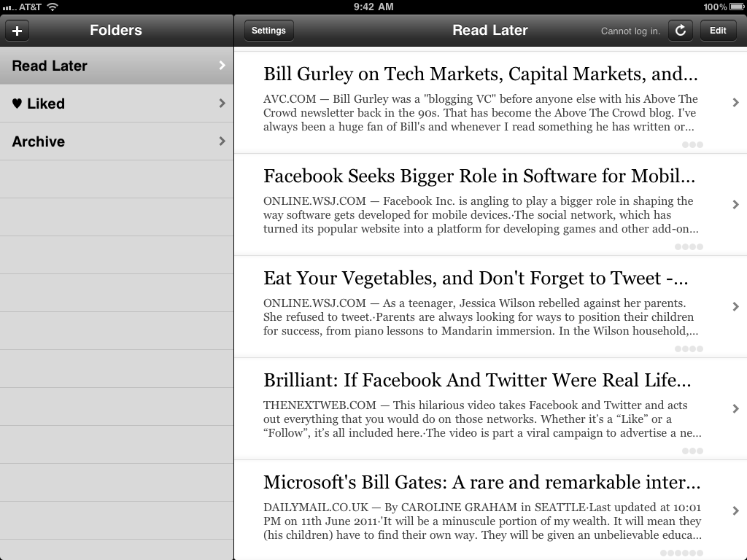Tap the 100% battery percentage text

click(715, 7)
